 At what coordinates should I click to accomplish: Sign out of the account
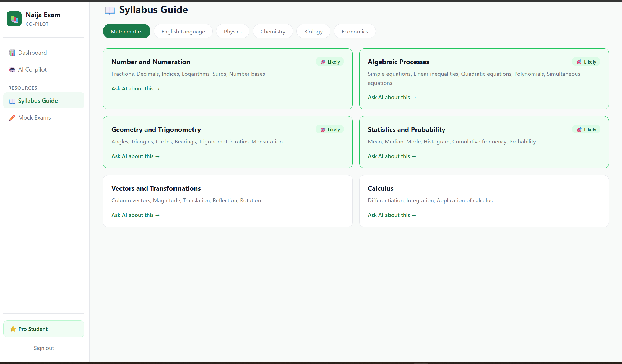coord(44,348)
